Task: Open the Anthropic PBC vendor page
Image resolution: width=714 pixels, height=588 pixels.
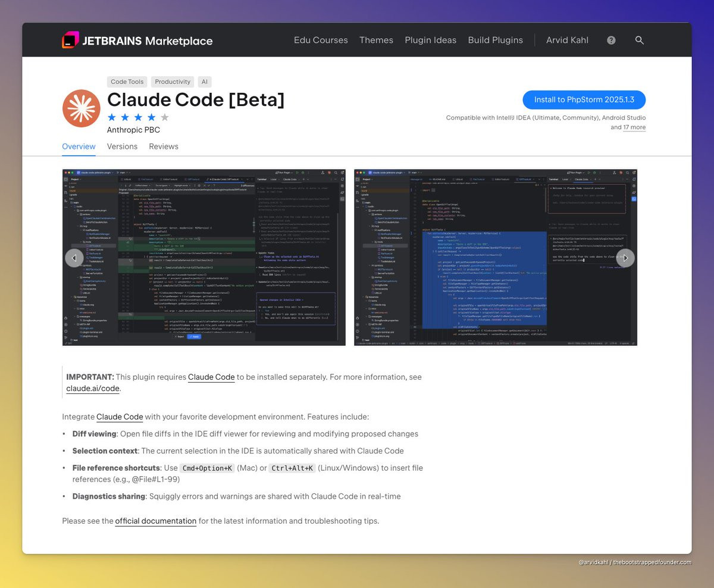Action: [x=133, y=130]
